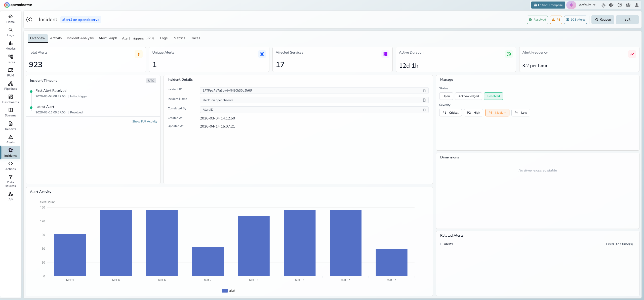Switch to the Incident Analysis tab
The width and height of the screenshot is (644, 300).
coord(80,38)
